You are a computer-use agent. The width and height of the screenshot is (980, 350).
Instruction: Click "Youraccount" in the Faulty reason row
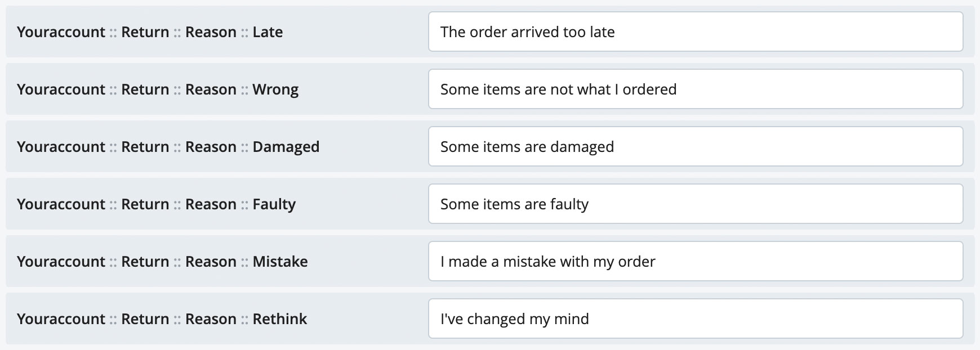(61, 204)
